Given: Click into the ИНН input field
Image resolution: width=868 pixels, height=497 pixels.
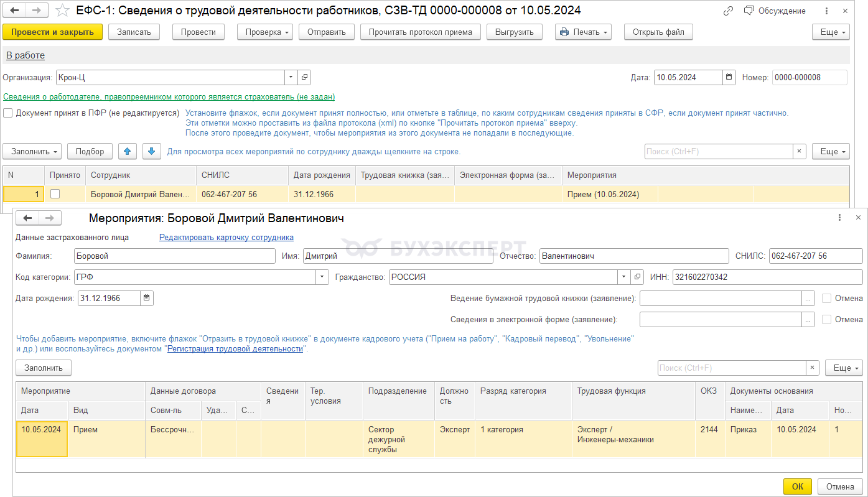Looking at the screenshot, I should 767,277.
